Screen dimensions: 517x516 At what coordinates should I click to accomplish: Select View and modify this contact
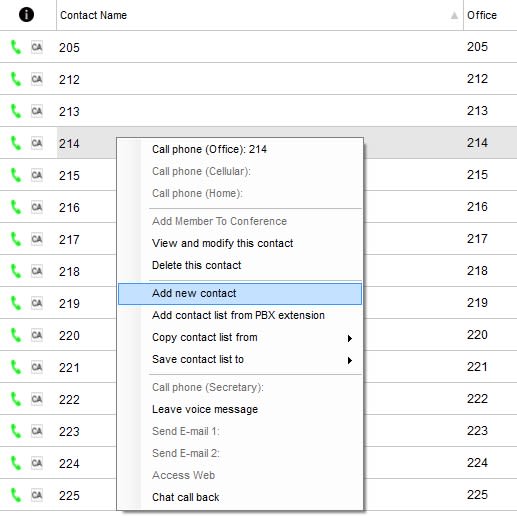240,243
